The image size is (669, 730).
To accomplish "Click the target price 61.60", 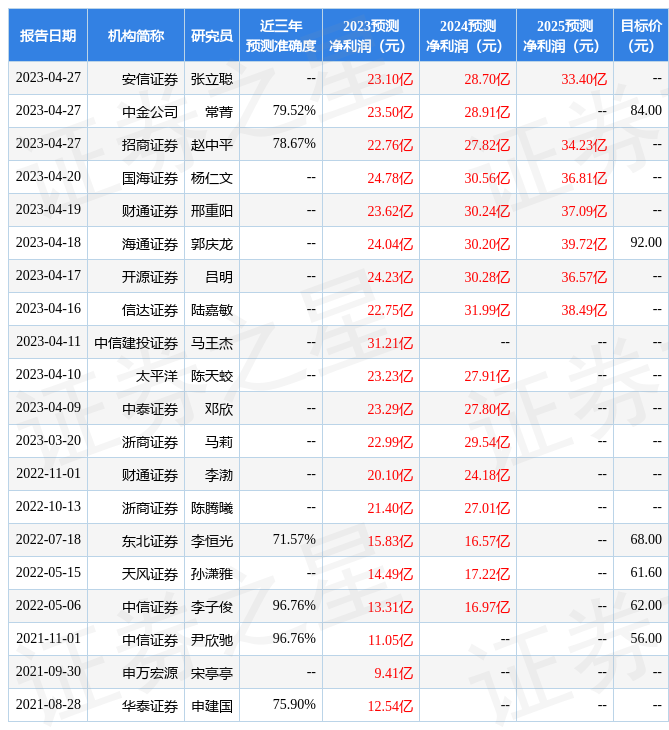I will point(646,573).
